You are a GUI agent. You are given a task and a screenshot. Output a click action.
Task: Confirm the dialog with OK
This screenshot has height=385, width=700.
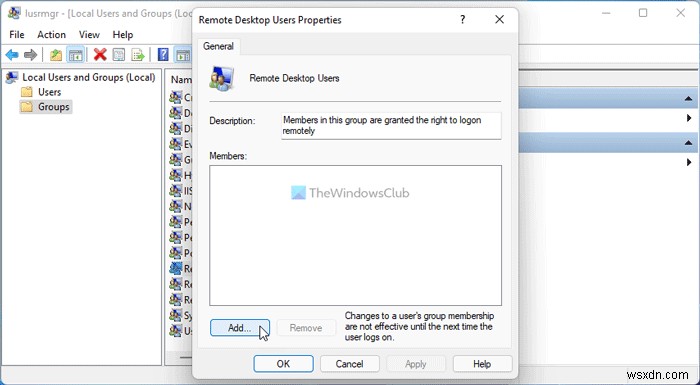point(283,364)
